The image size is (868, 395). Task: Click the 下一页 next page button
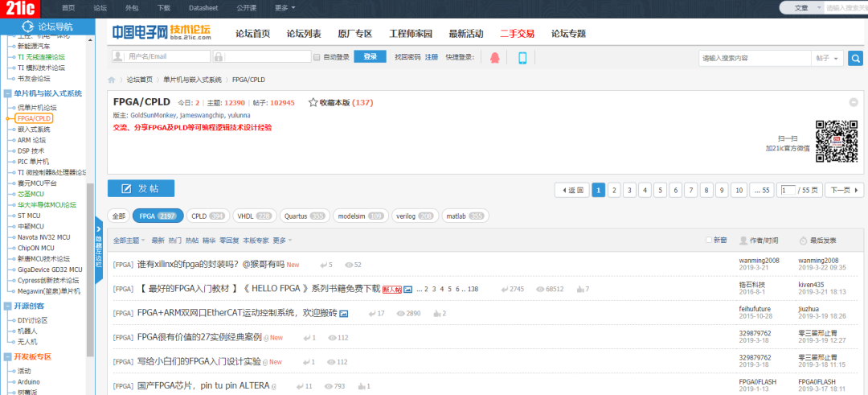(844, 190)
